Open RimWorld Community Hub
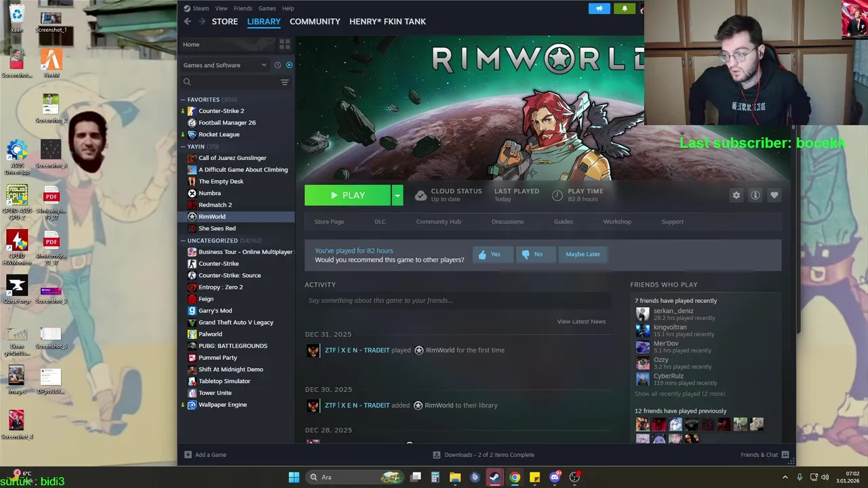The width and height of the screenshot is (868, 488). 438,222
